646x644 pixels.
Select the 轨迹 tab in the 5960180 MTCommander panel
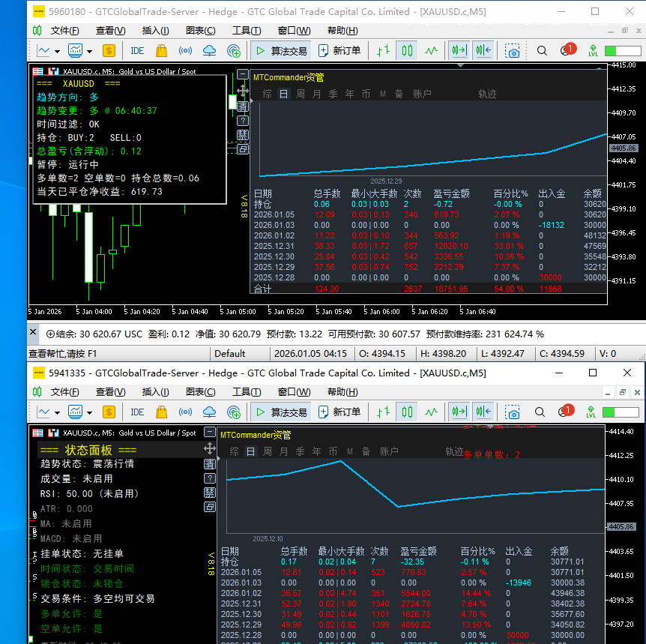488,94
